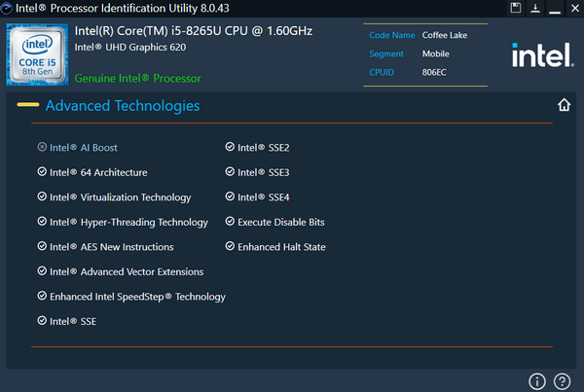This screenshot has height=392, width=584.
Task: Click the app icon in title bar
Action: tap(8, 8)
